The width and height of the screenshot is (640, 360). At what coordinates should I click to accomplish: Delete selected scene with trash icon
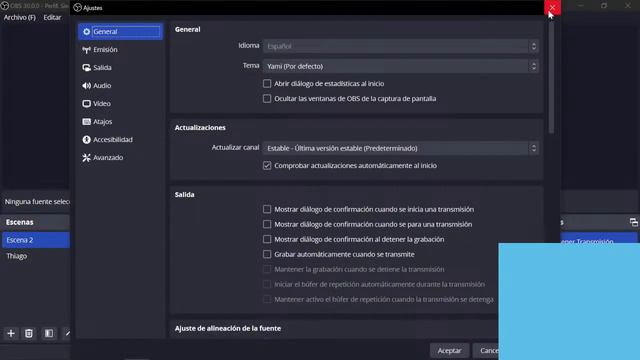(x=29, y=333)
